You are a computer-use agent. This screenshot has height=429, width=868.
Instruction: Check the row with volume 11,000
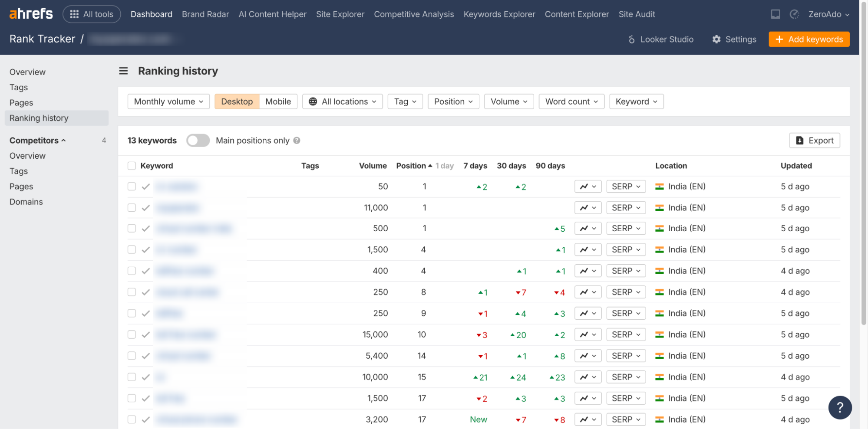click(x=132, y=208)
